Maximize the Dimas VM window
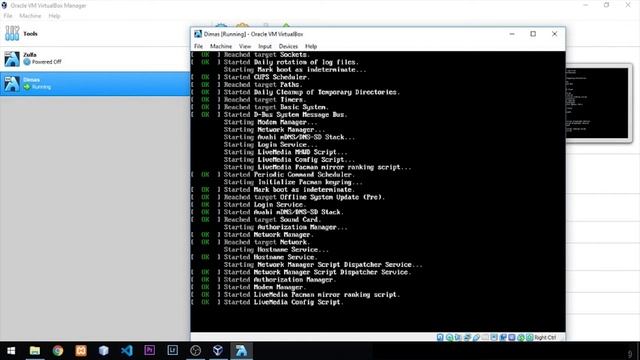 (x=533, y=34)
